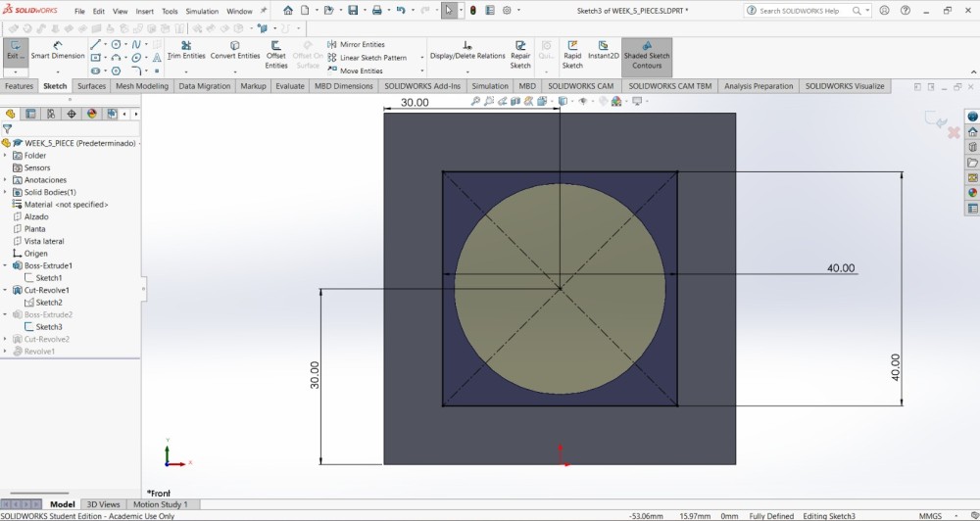Click the Rapid Sketch tool
980x521 pixels.
point(572,55)
